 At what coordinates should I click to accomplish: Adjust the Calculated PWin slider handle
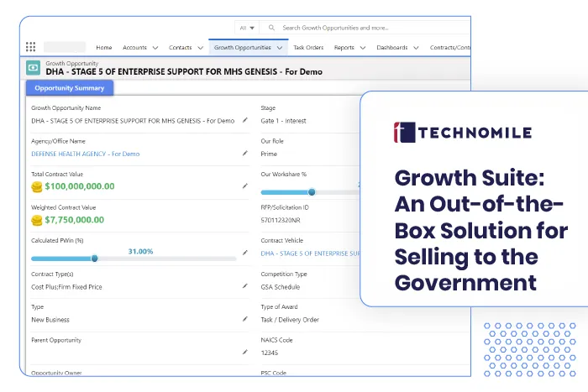(x=94, y=259)
